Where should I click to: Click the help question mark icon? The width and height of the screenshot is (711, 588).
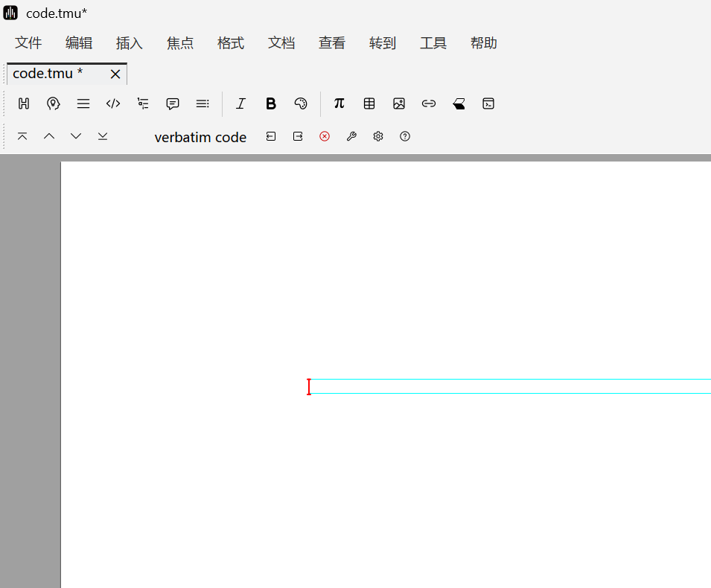point(405,136)
